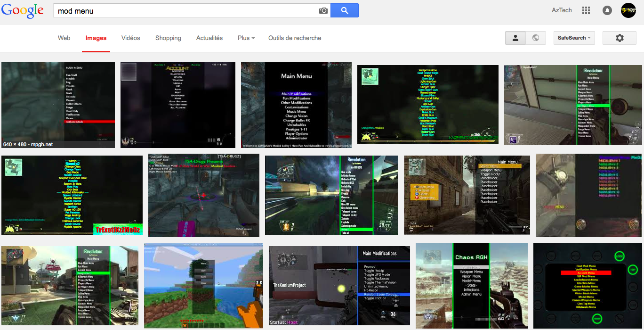Switch to the Web tab
This screenshot has width=644, height=330.
coord(64,38)
